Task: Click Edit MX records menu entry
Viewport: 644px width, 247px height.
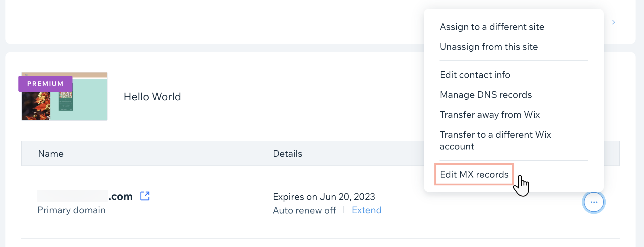Action: [474, 174]
